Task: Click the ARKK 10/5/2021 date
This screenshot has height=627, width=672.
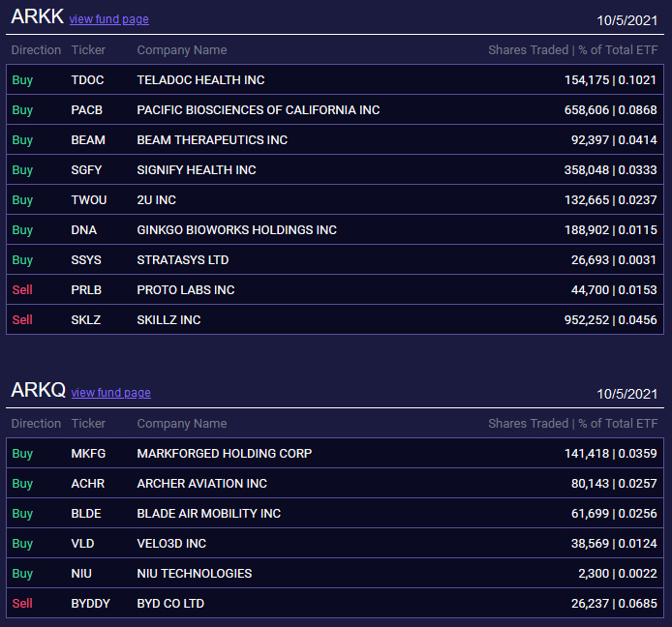Action: pyautogui.click(x=627, y=20)
